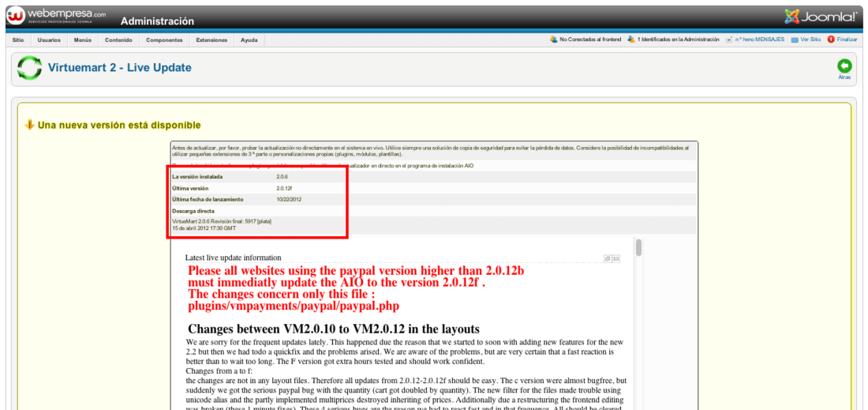The image size is (868, 410).
Task: Click the 'Antes de actualizar, por favor' warning text
Action: pyautogui.click(x=431, y=151)
